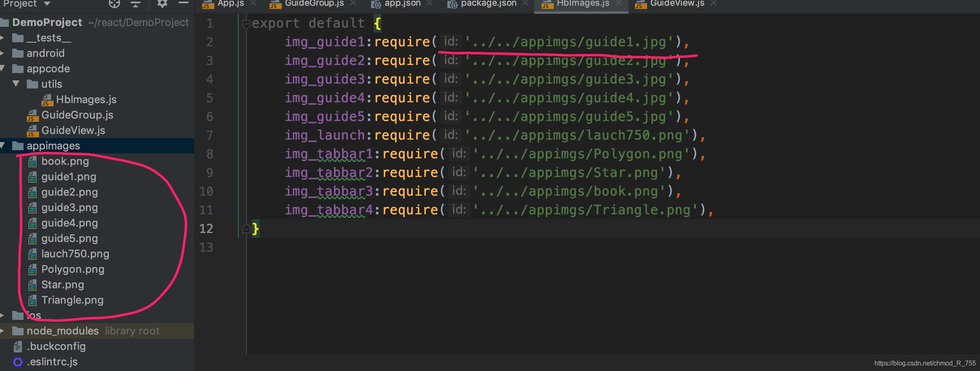The image size is (980, 371).
Task: Click the appimages folder icon
Action: [x=18, y=146]
